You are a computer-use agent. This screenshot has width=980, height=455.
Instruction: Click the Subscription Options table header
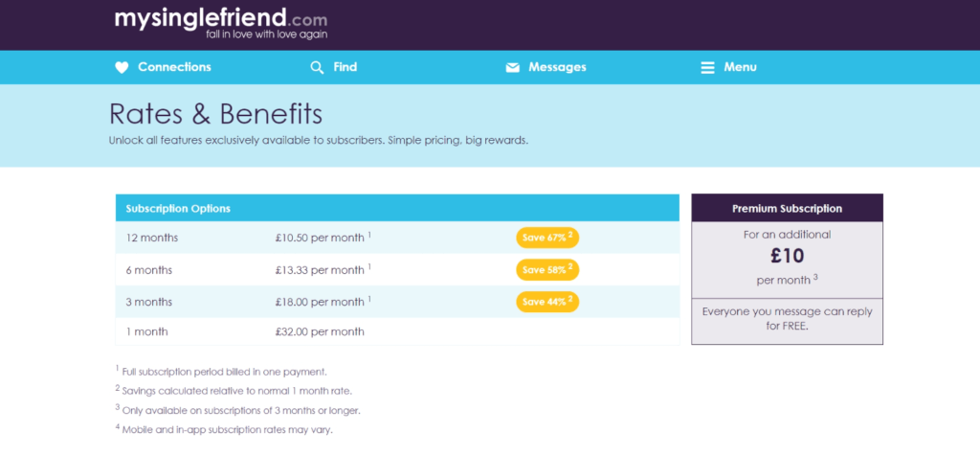397,208
